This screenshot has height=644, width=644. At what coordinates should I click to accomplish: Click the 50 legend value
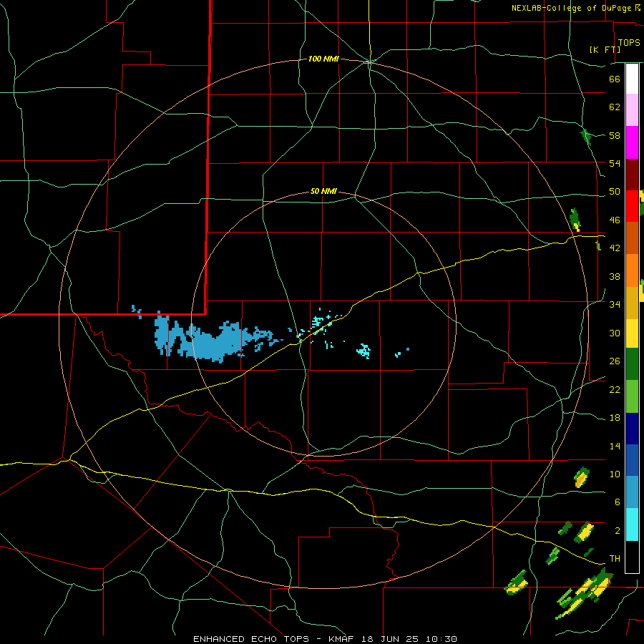click(x=615, y=192)
